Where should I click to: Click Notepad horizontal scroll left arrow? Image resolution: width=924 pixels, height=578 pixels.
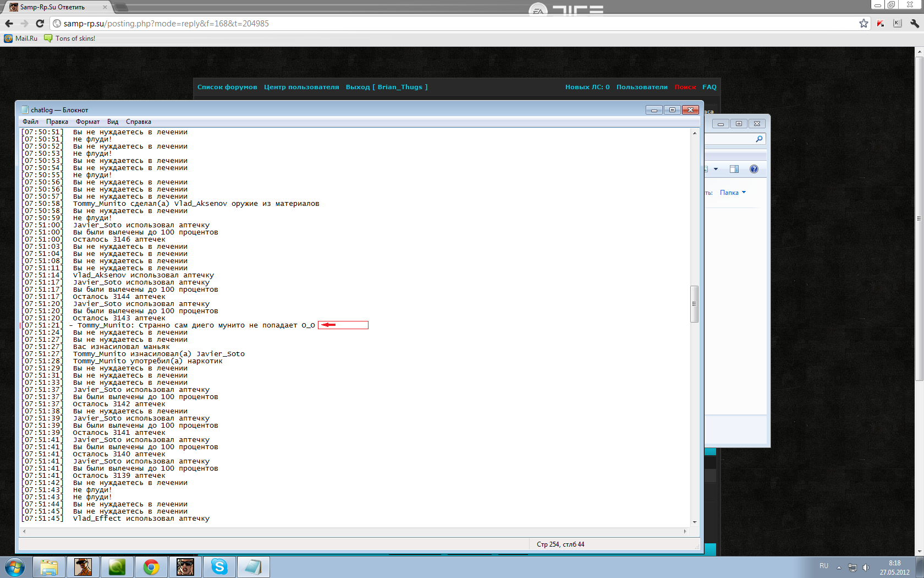(24, 531)
